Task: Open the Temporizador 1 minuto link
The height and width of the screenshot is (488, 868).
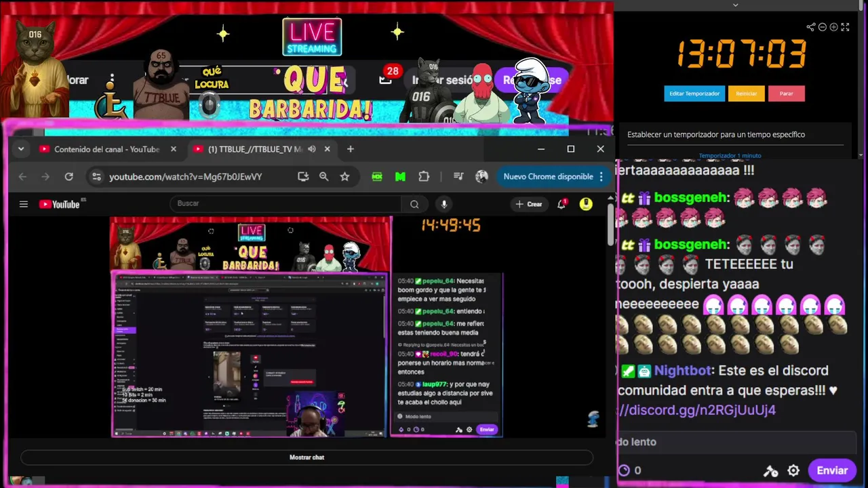Action: tap(730, 156)
